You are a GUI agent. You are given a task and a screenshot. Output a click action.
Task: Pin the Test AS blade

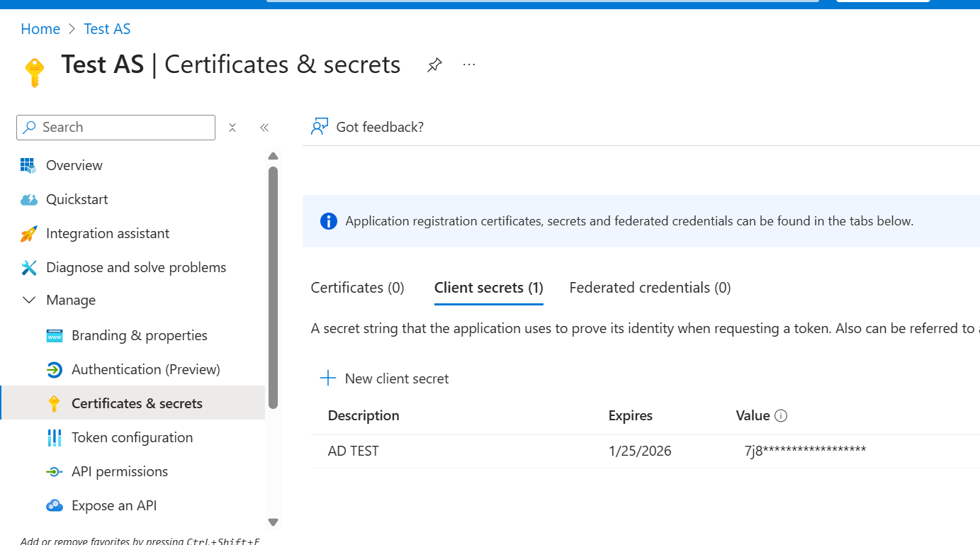[x=434, y=65]
